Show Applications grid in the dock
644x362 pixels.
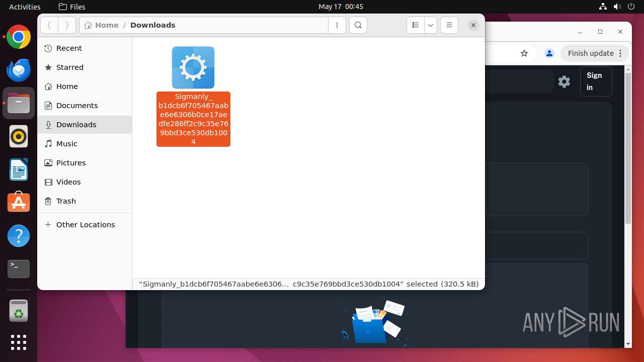click(19, 342)
